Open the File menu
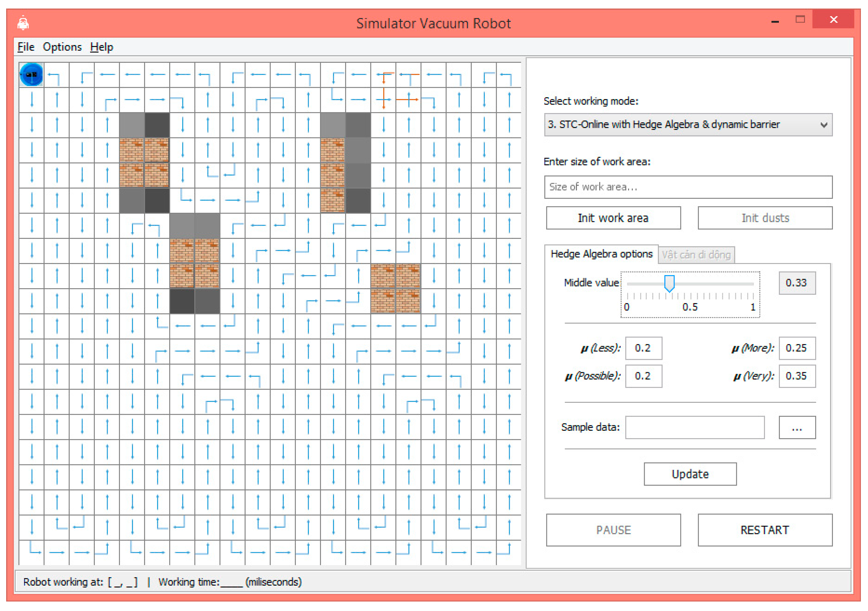The image size is (868, 611). click(26, 47)
